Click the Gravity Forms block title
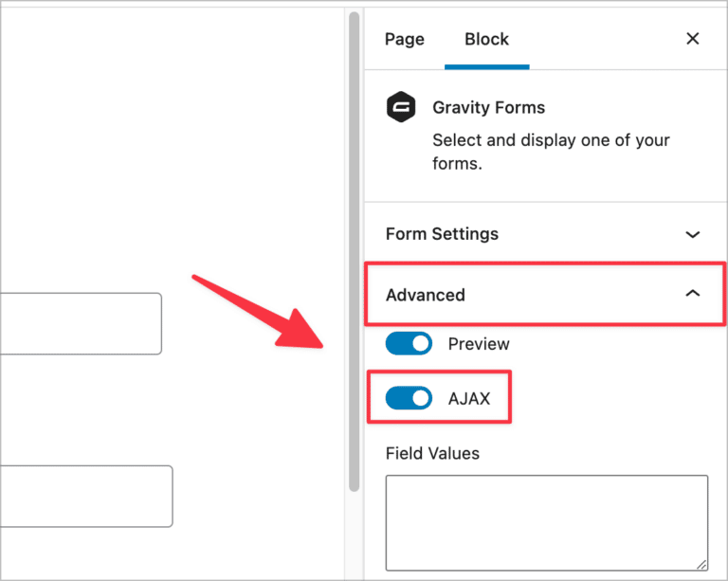Image resolution: width=728 pixels, height=581 pixels. pos(488,108)
